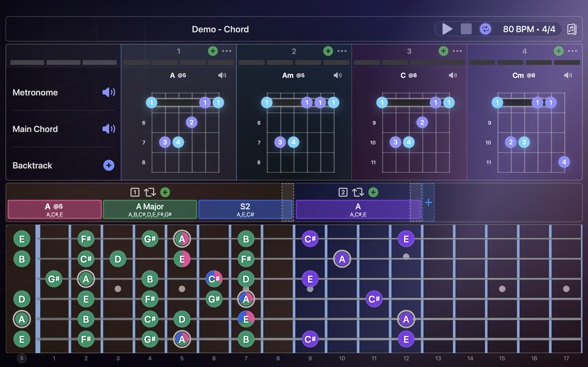Image resolution: width=588 pixels, height=367 pixels.
Task: Click the repeat icon in section 2
Action: pos(358,192)
